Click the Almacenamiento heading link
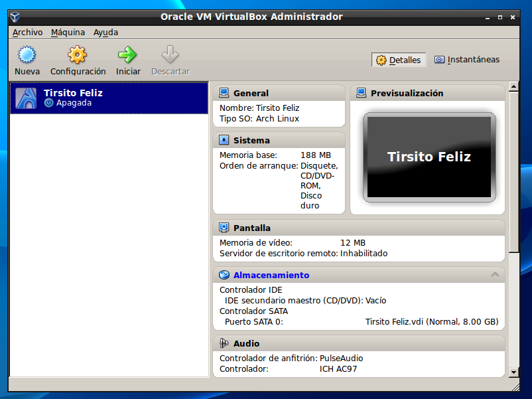 tap(271, 274)
